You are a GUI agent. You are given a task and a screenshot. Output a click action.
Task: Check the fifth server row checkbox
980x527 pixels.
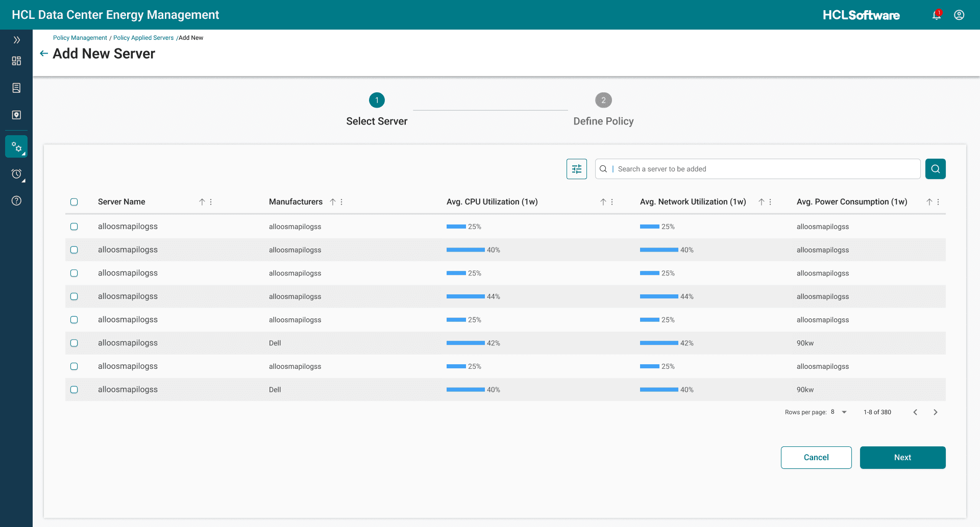click(74, 320)
